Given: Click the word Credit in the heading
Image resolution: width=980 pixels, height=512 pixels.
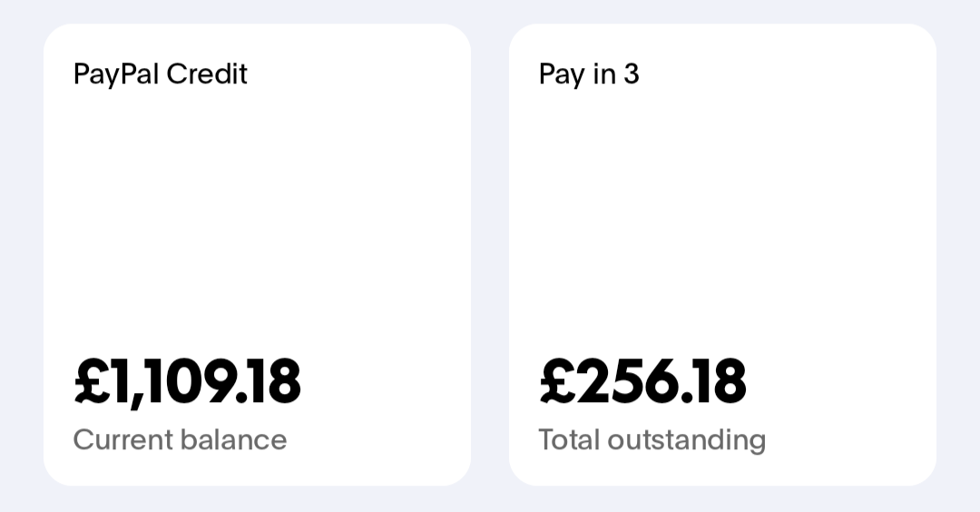Looking at the screenshot, I should [207, 74].
